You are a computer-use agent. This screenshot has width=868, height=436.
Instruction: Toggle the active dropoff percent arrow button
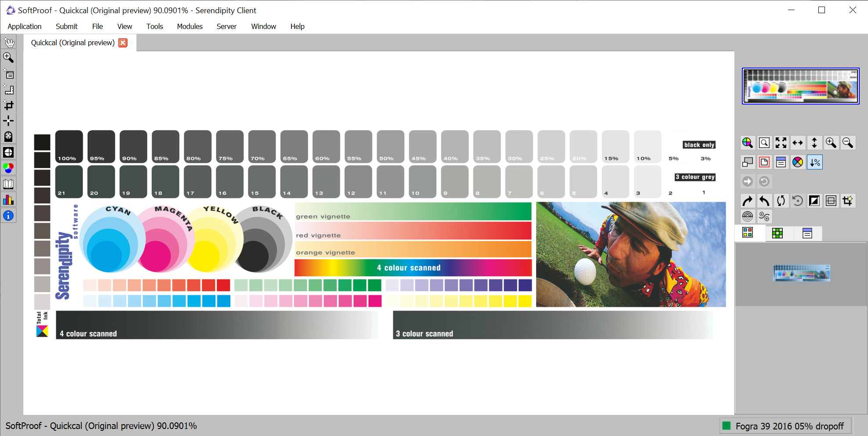click(815, 162)
